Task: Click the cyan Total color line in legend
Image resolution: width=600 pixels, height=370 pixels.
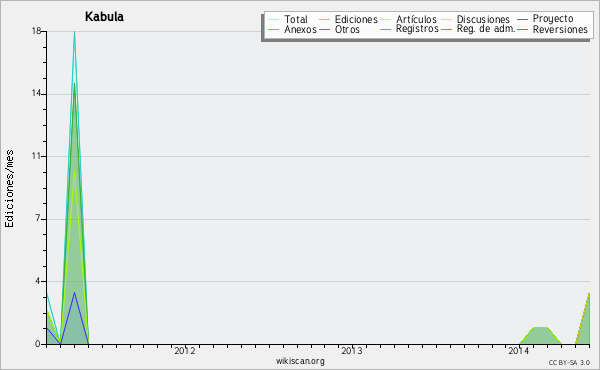Action: coord(274,19)
